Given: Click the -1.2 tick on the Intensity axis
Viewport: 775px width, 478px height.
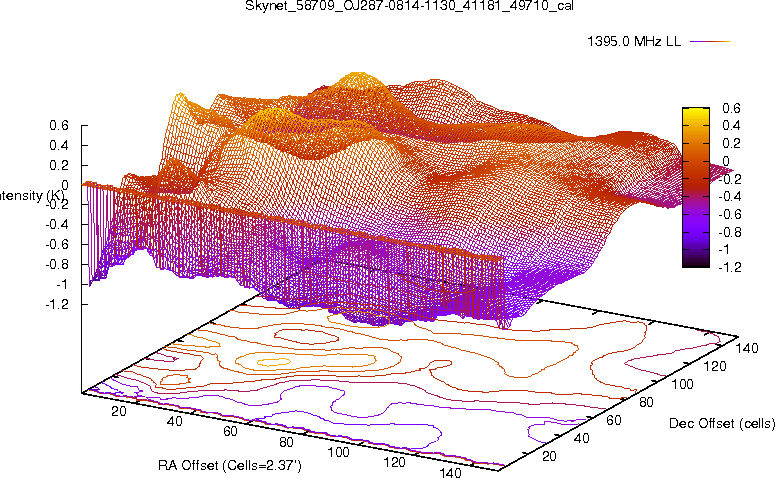Looking at the screenshot, I should click(57, 304).
